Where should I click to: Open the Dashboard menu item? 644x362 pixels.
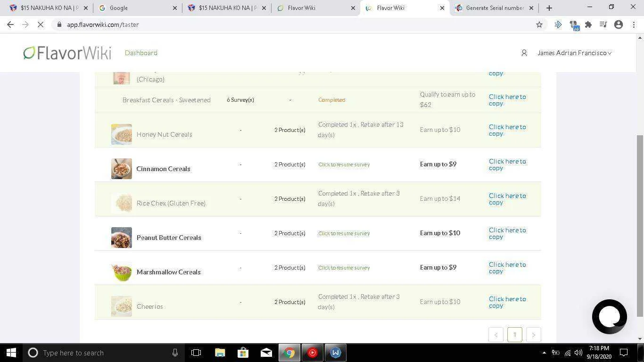pyautogui.click(x=141, y=53)
